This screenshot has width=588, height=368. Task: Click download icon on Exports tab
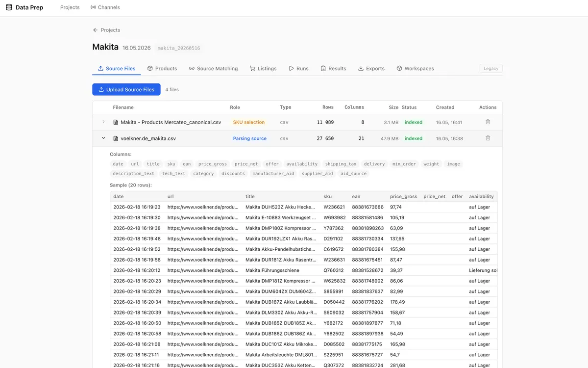point(361,69)
